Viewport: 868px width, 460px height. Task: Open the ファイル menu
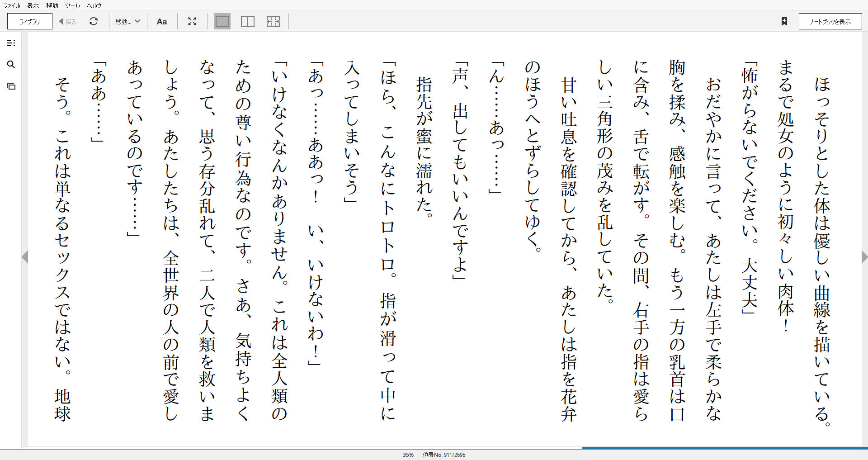(x=12, y=5)
